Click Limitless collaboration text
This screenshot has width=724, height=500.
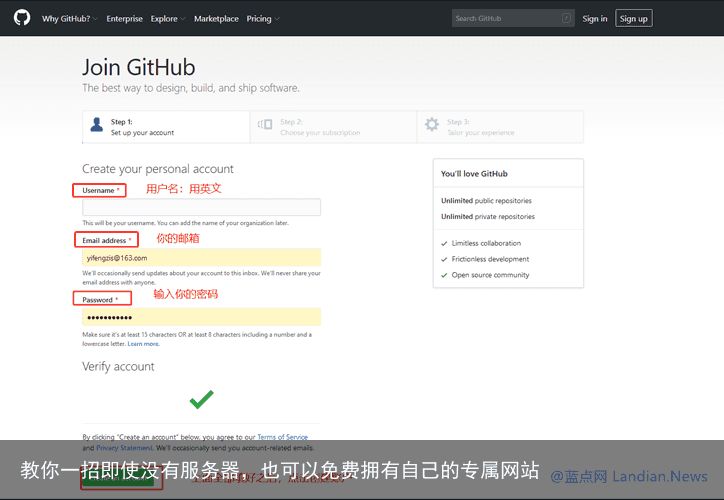(x=486, y=243)
